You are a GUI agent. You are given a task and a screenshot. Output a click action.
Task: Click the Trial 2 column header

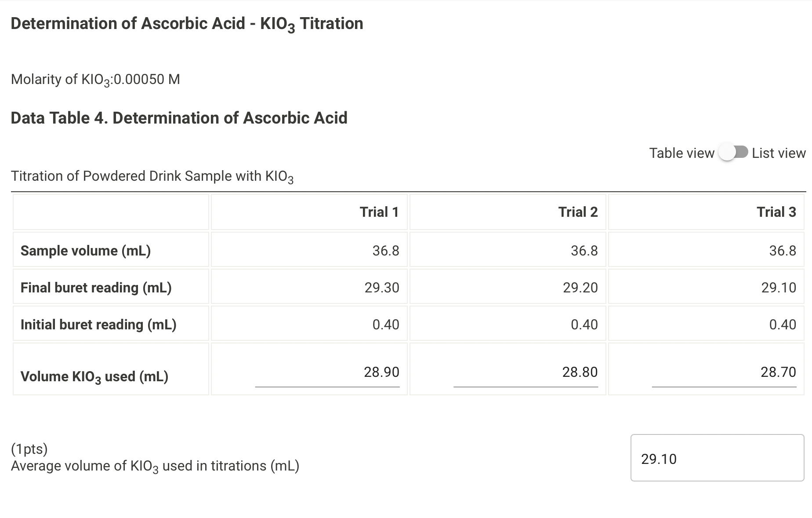(x=578, y=212)
